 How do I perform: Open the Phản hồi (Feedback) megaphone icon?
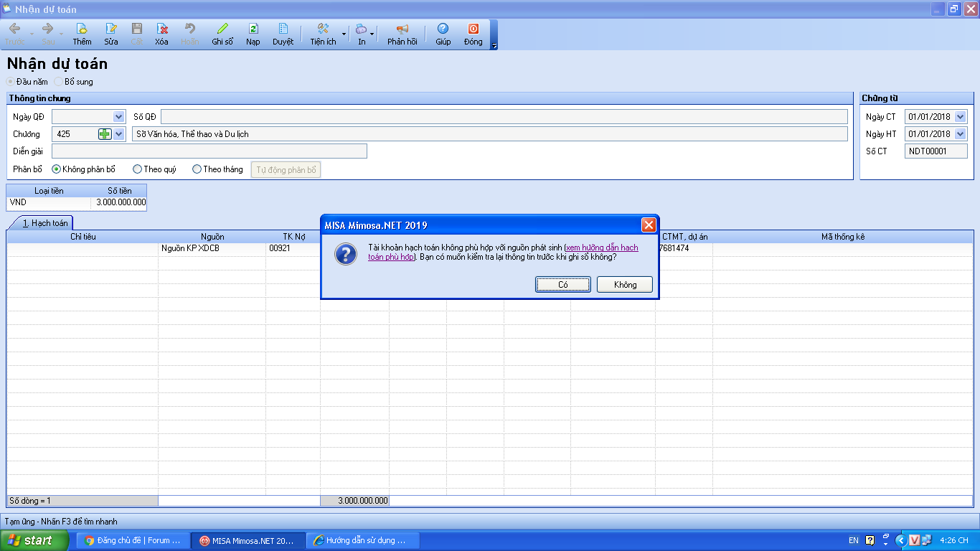[x=402, y=29]
